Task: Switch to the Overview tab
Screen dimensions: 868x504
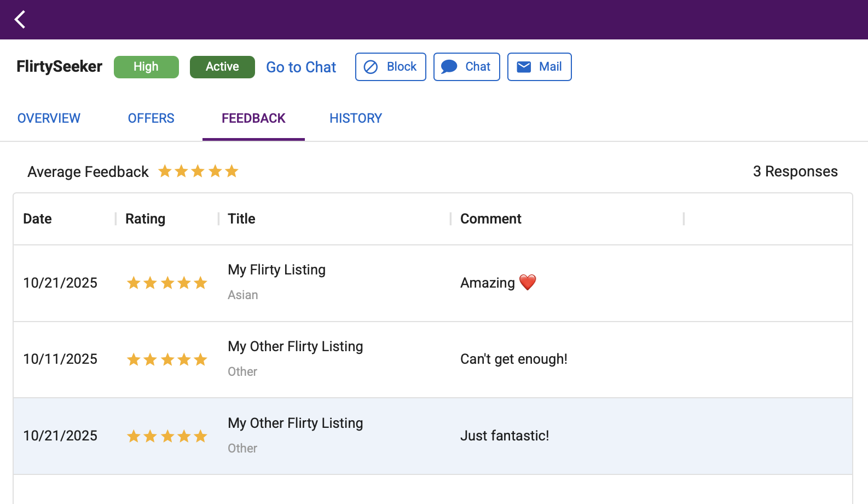Action: tap(49, 118)
